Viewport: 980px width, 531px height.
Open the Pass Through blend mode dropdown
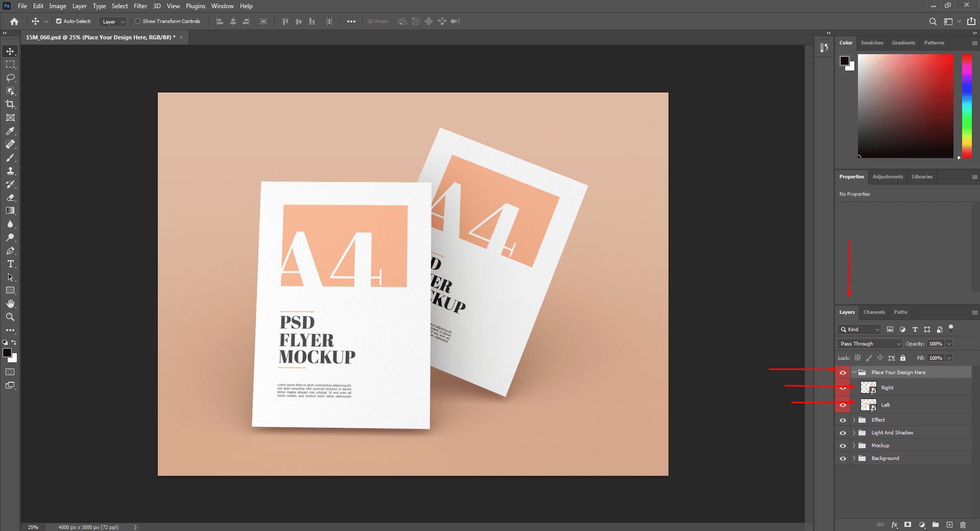(x=870, y=344)
